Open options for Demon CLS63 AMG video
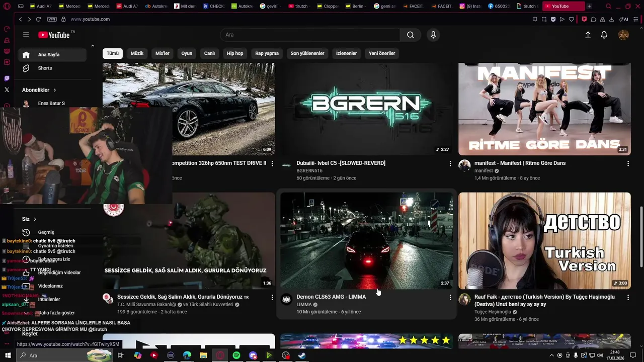The height and width of the screenshot is (362, 644). [x=450, y=297]
